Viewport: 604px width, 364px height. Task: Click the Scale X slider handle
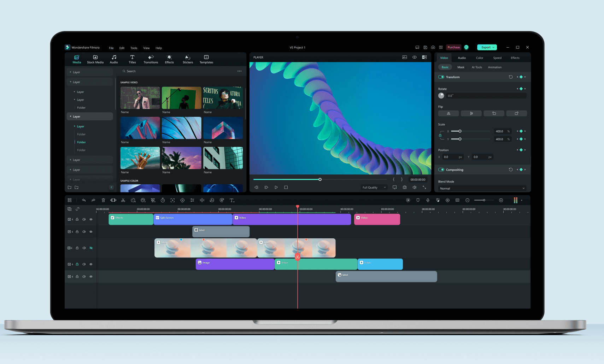[460, 131]
